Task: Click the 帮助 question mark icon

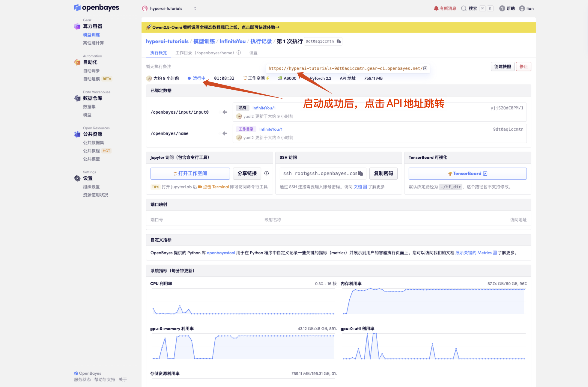Action: [x=502, y=8]
